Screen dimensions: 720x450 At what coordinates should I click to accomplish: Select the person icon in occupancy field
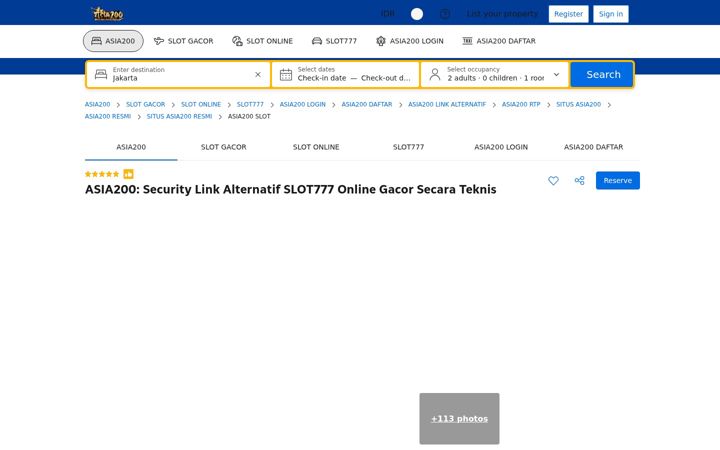(434, 74)
